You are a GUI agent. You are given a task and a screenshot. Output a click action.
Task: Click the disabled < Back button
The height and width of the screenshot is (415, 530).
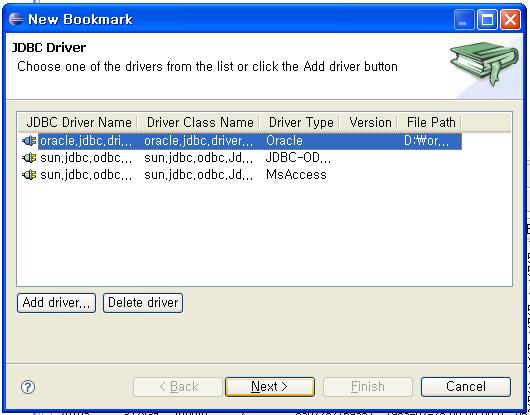pos(178,387)
